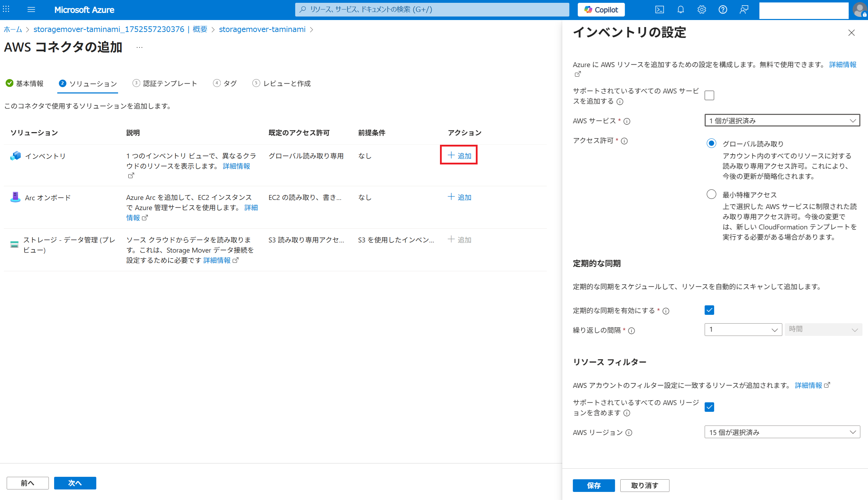The width and height of the screenshot is (868, 500).
Task: Select the ソリューション tab
Action: point(88,84)
